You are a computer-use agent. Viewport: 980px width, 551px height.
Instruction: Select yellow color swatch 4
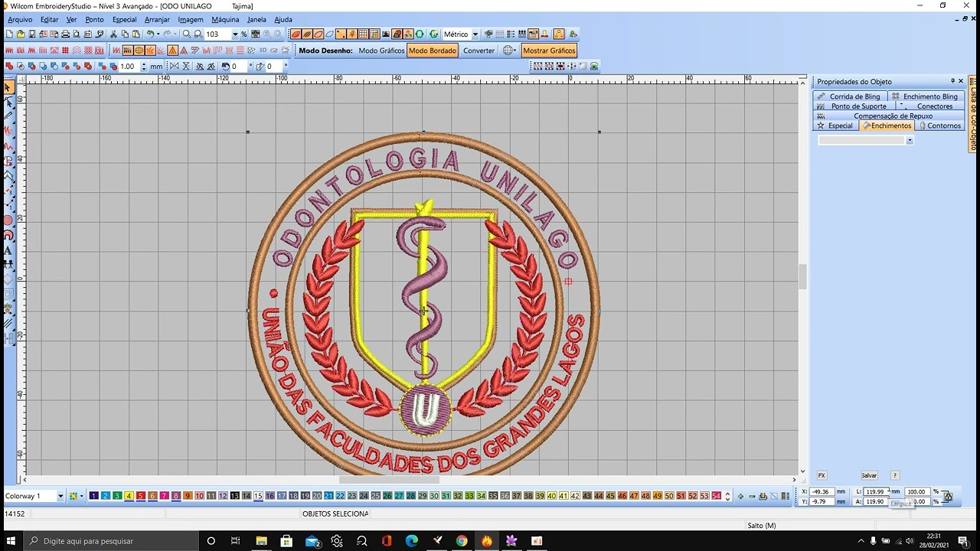(x=129, y=496)
